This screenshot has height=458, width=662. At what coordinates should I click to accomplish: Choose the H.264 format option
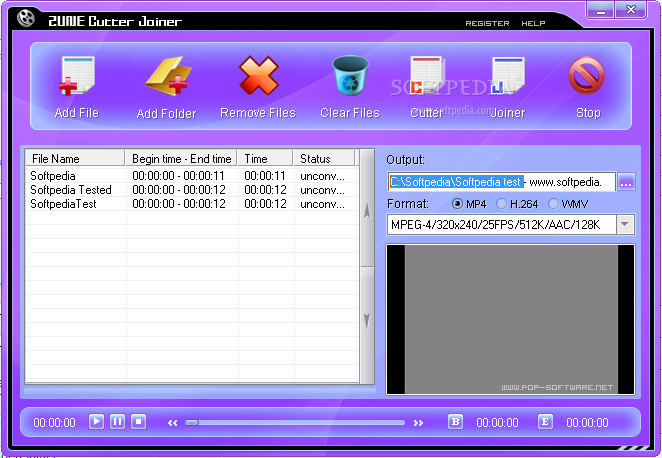pos(501,204)
